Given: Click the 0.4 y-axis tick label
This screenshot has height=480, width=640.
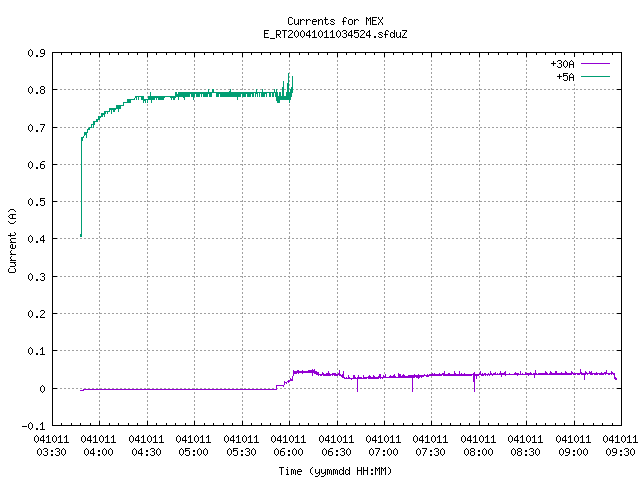Looking at the screenshot, I should tap(36, 239).
